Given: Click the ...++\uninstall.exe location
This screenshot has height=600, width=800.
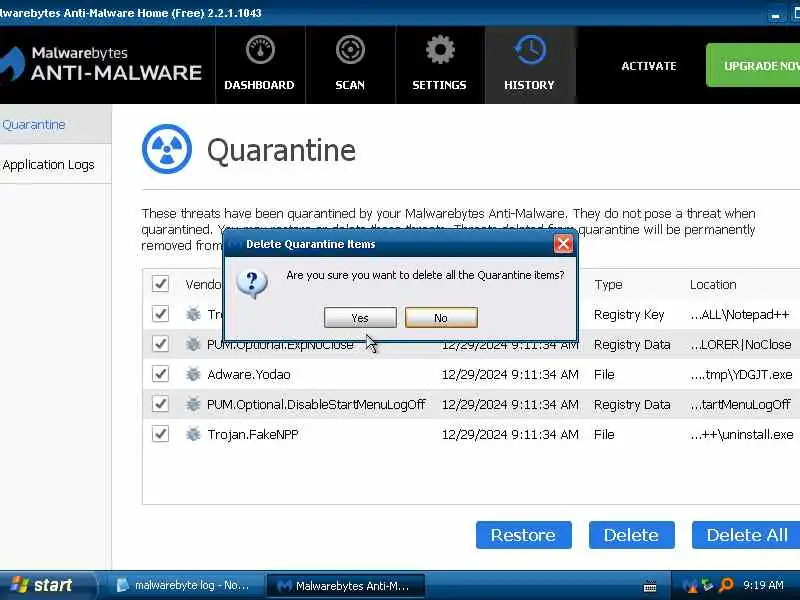Looking at the screenshot, I should click(742, 435).
